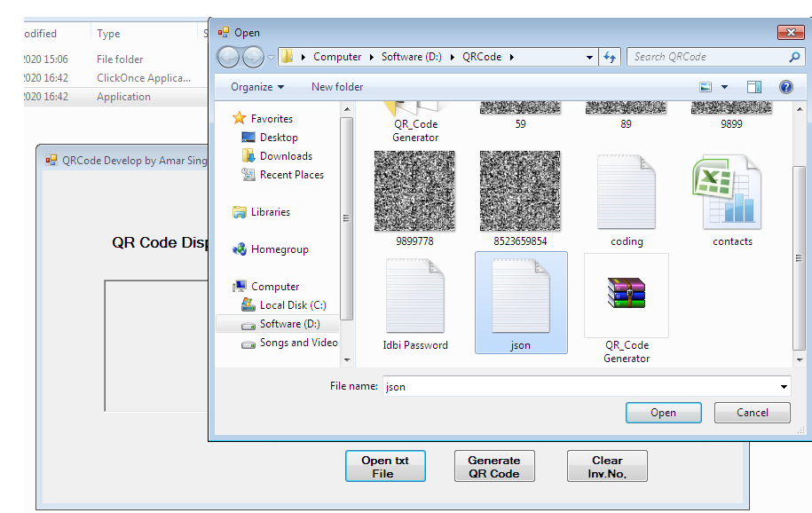Click New folder
Screen dimensions: 812x513
[x=337, y=87]
